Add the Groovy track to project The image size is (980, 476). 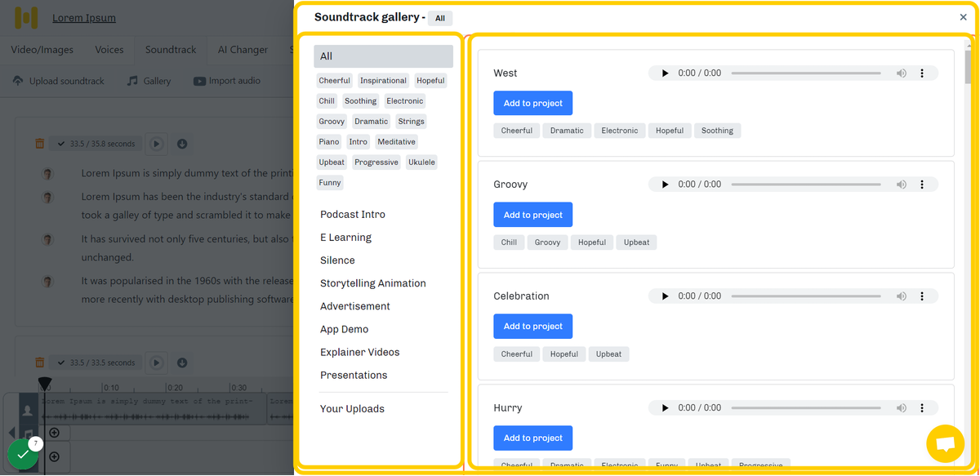532,215
